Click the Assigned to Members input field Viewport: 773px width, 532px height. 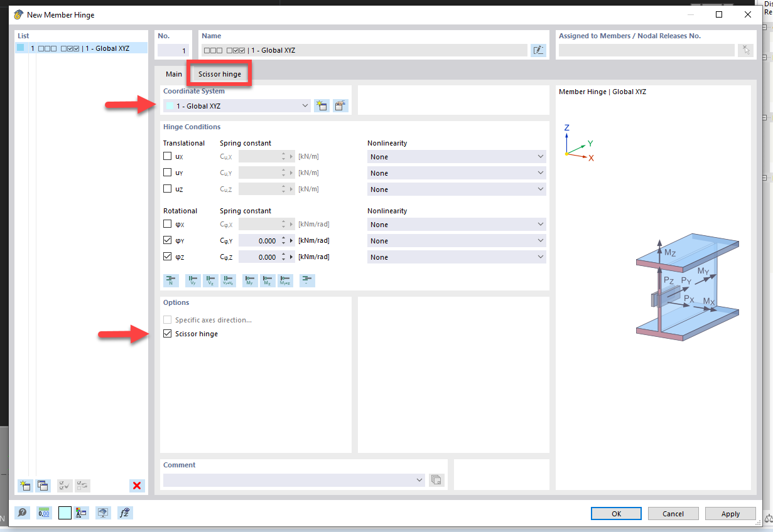[646, 50]
